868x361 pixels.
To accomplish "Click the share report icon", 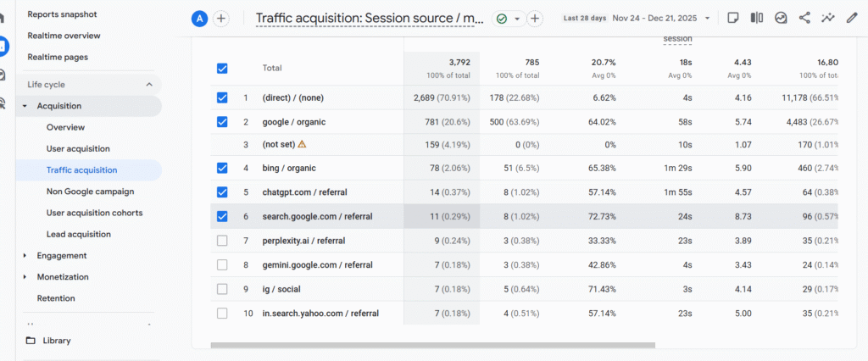I will coord(804,18).
